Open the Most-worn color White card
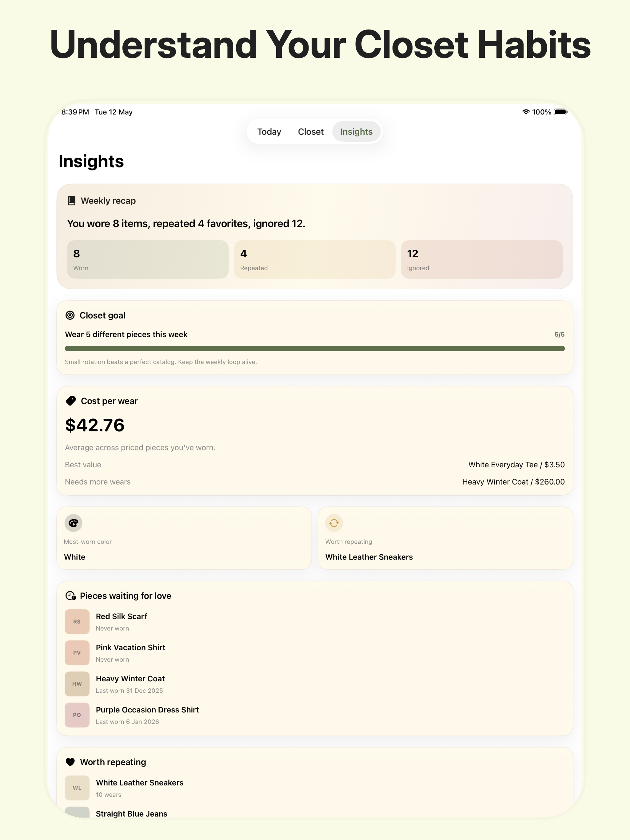Screen dimensions: 630x840 point(184,538)
